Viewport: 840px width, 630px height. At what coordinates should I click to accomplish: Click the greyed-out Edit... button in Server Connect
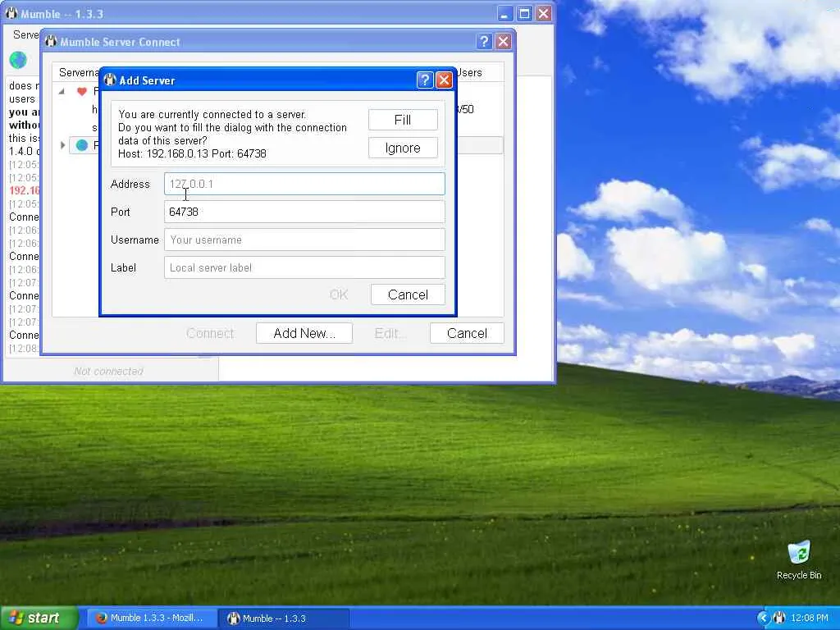pos(390,333)
